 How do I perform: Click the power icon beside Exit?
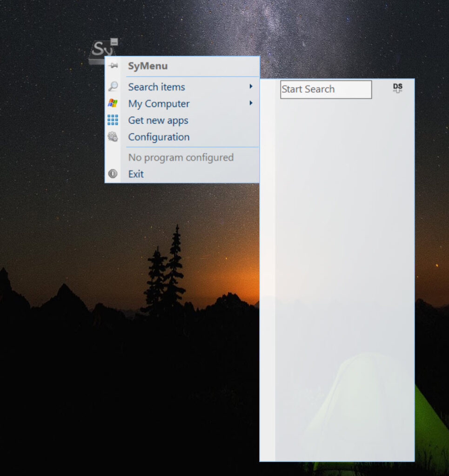(113, 174)
